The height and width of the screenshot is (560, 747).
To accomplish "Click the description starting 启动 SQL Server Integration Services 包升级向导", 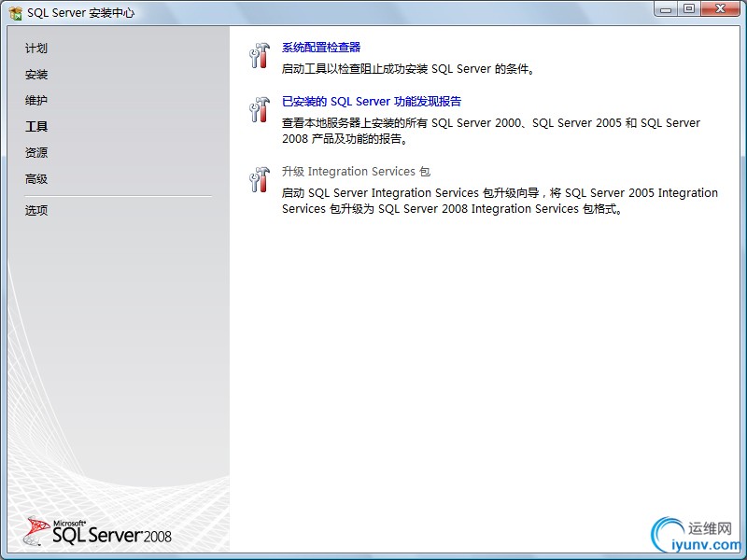I will coord(500,201).
